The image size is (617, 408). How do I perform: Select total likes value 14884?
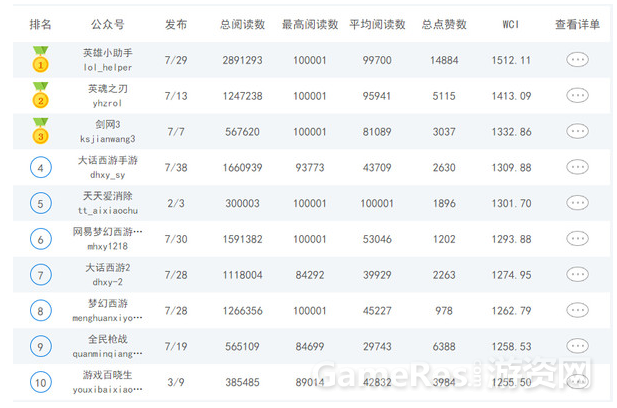point(444,60)
